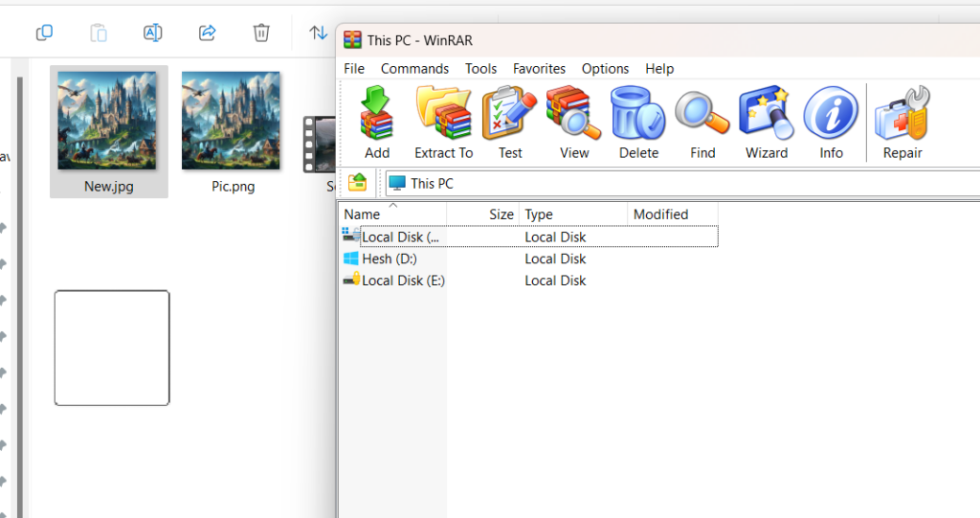Click the Rename icon in File Explorer
The width and height of the screenshot is (980, 518).
click(x=153, y=33)
